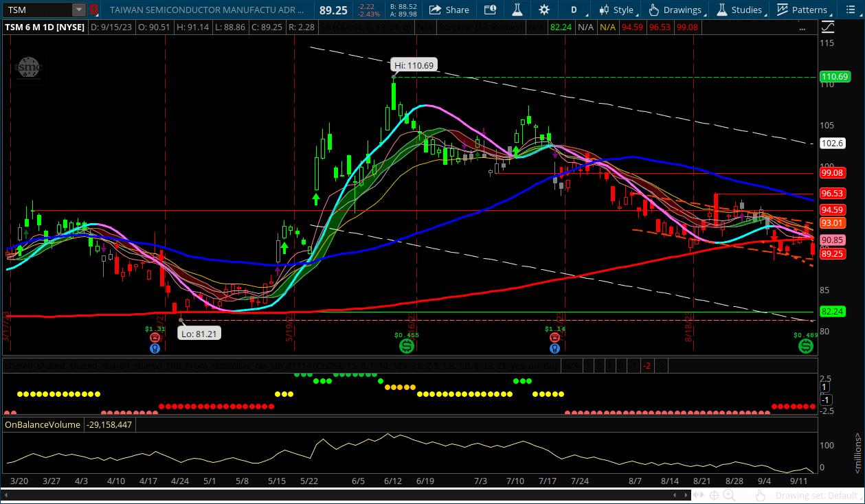Click the red symbol-link icon beside TSM
The width and height of the screenshot is (865, 504).
[94, 10]
